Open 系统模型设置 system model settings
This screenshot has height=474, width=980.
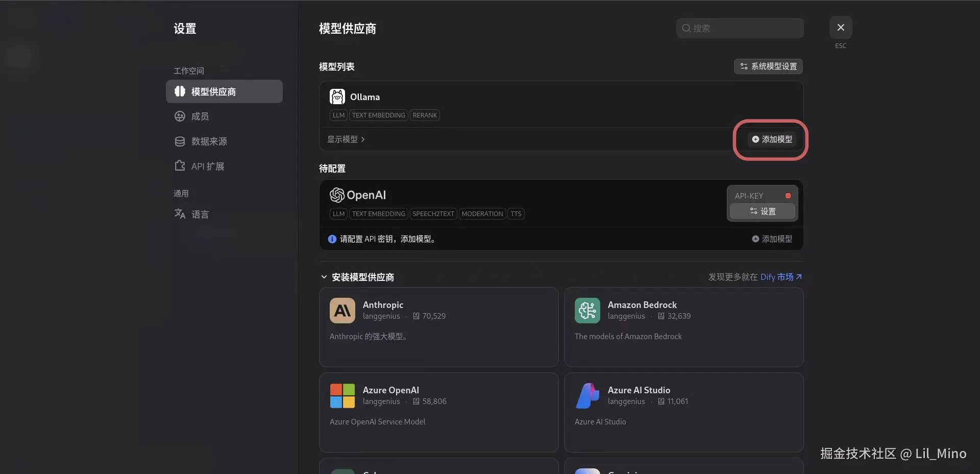(x=768, y=66)
